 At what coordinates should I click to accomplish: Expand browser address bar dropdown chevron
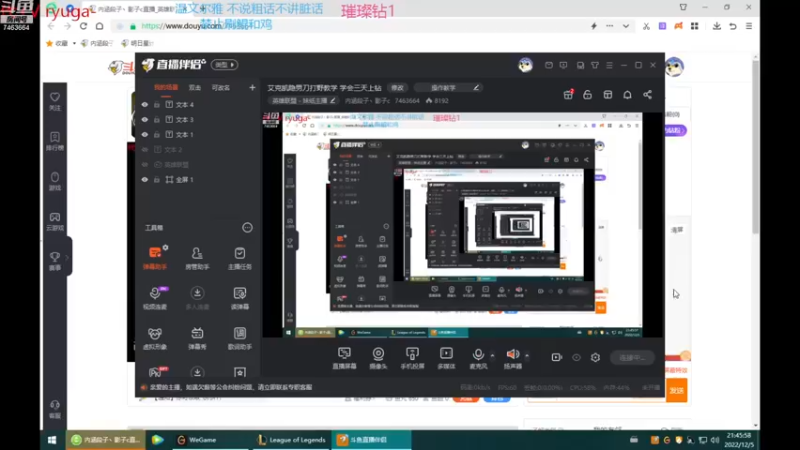(626, 26)
